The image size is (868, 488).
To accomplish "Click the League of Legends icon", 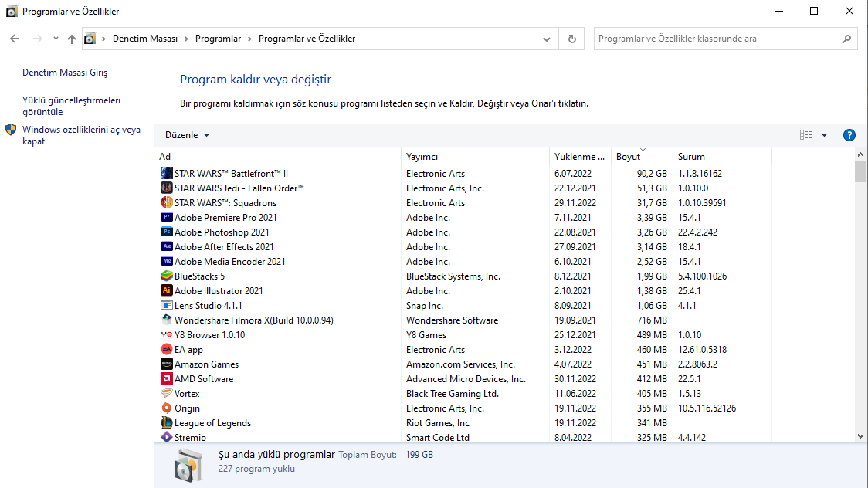I will (x=166, y=422).
